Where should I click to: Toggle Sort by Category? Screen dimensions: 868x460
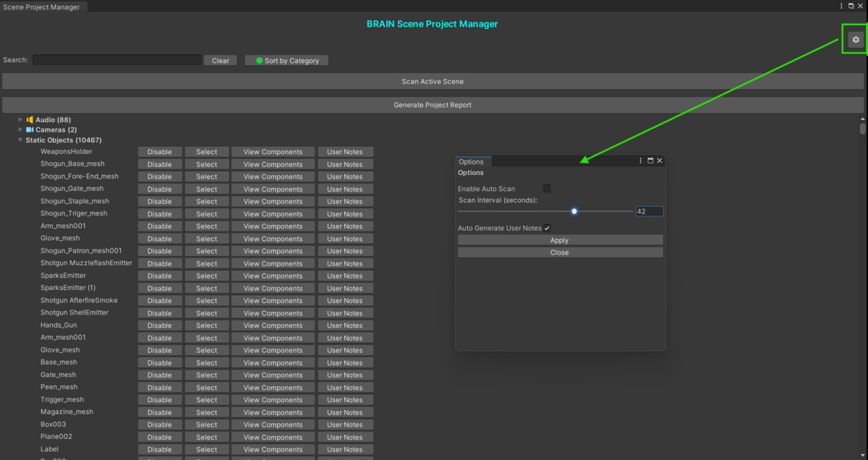pos(286,61)
